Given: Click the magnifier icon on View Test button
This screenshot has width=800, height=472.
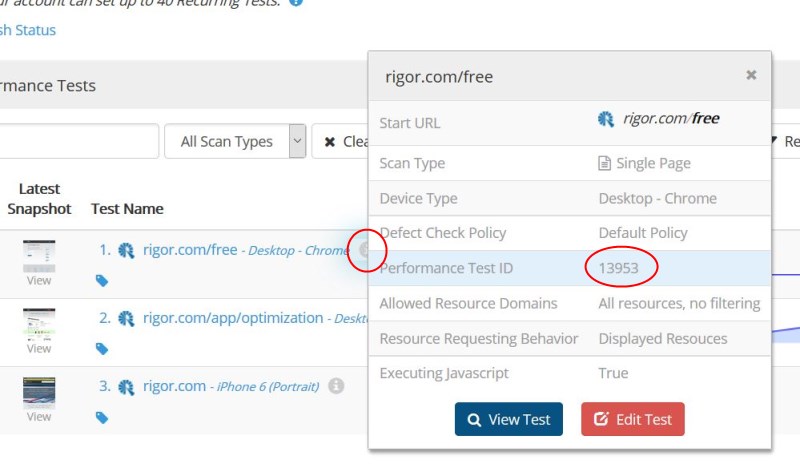Looking at the screenshot, I should coord(474,419).
